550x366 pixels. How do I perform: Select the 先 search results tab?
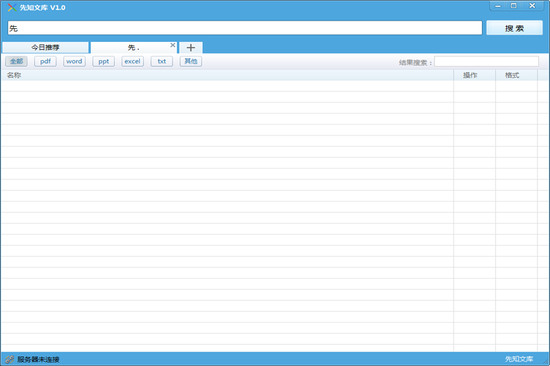tap(134, 47)
